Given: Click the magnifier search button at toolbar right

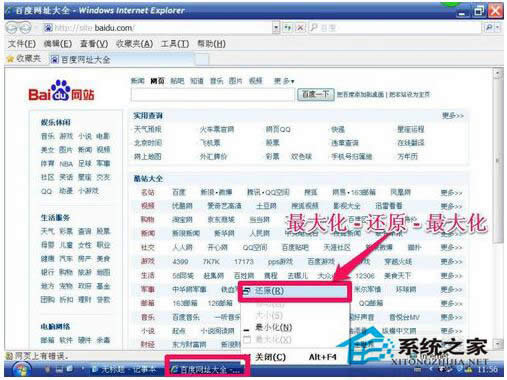Looking at the screenshot, I should 489,28.
